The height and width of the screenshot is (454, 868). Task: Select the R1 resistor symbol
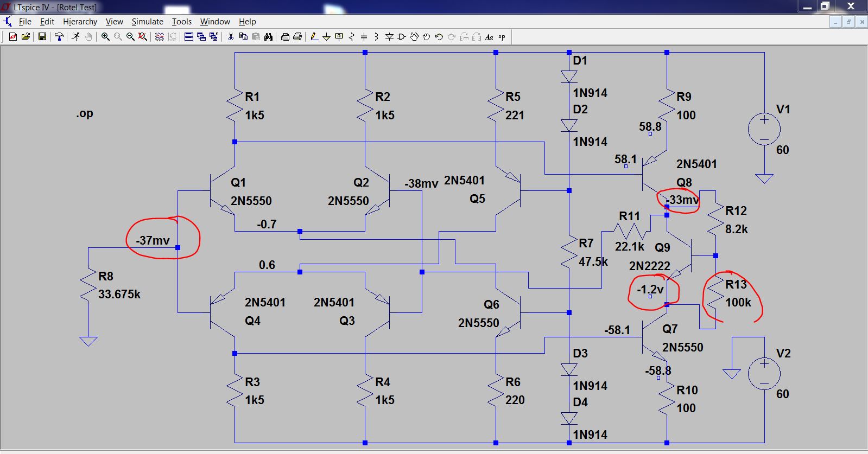click(x=235, y=106)
